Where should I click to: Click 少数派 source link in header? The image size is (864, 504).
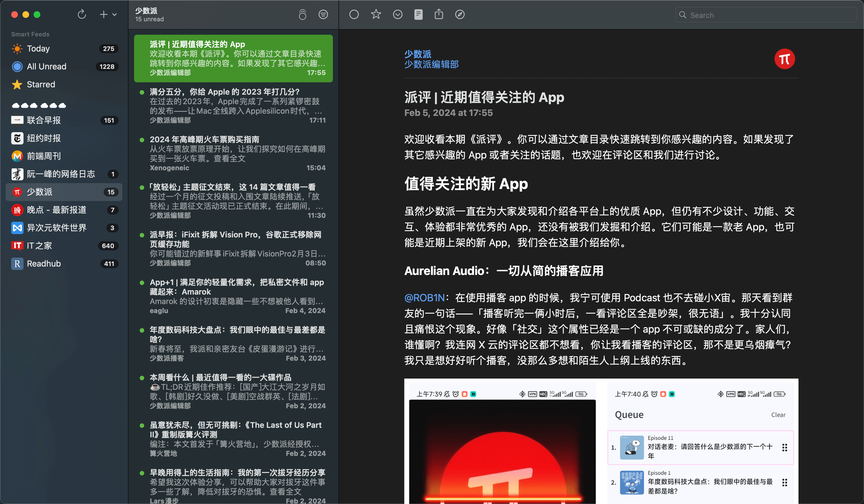tap(416, 53)
